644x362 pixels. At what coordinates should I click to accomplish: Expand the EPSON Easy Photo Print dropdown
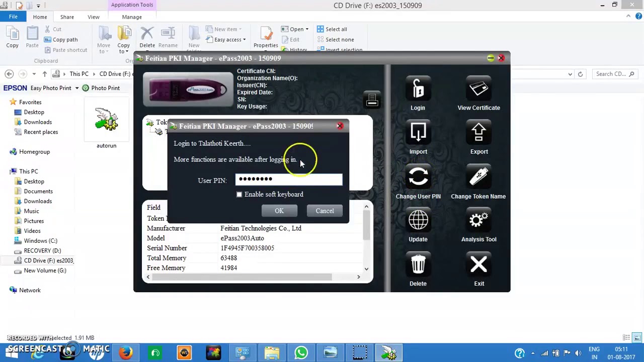(77, 88)
